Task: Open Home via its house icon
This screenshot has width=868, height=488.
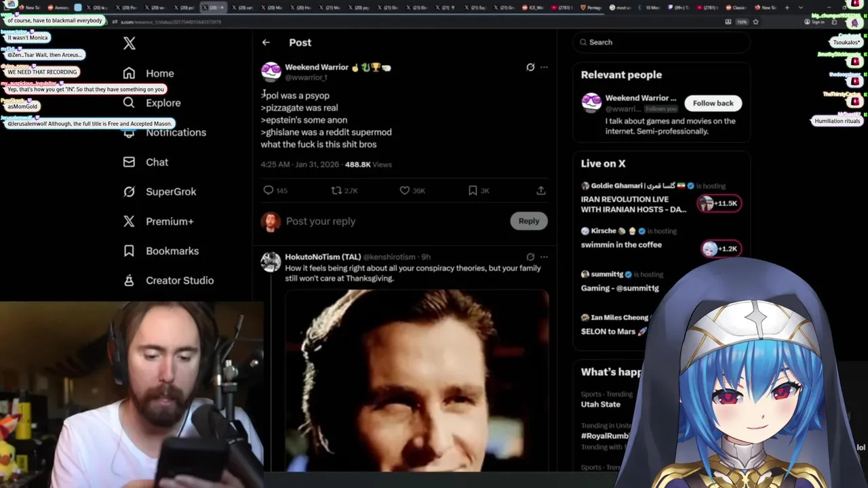Action: [x=129, y=73]
